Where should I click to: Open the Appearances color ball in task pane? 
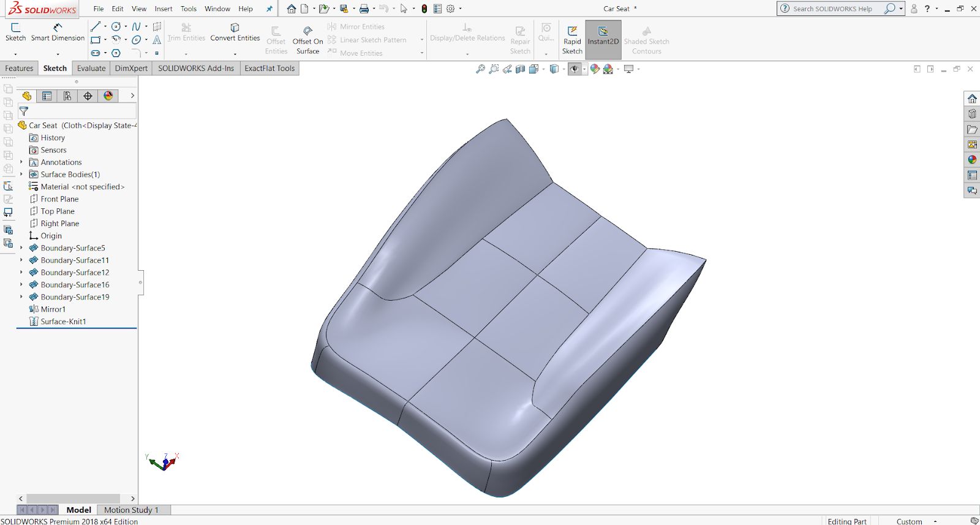pyautogui.click(x=972, y=160)
